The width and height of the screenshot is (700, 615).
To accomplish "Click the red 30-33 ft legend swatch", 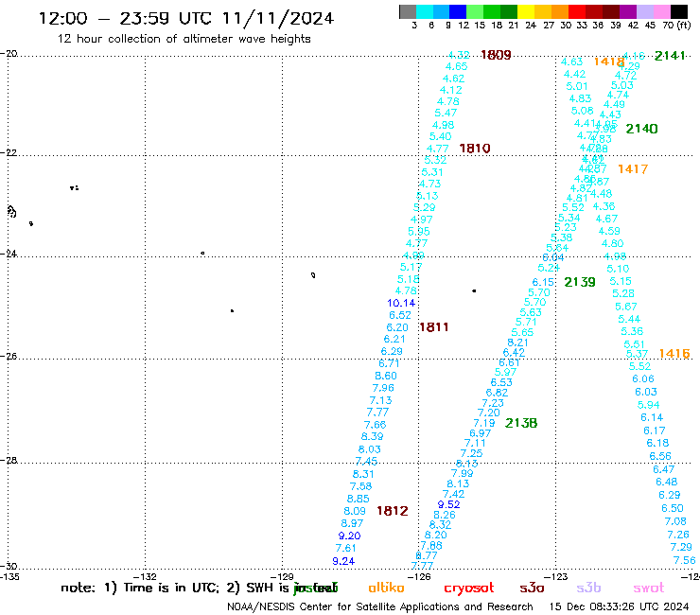I will pyautogui.click(x=577, y=11).
